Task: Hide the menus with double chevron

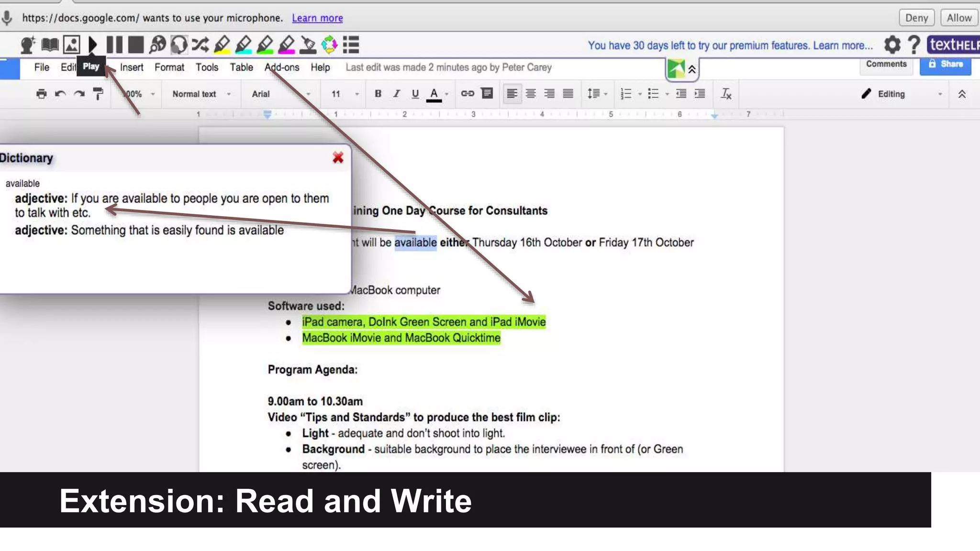Action: [x=962, y=94]
